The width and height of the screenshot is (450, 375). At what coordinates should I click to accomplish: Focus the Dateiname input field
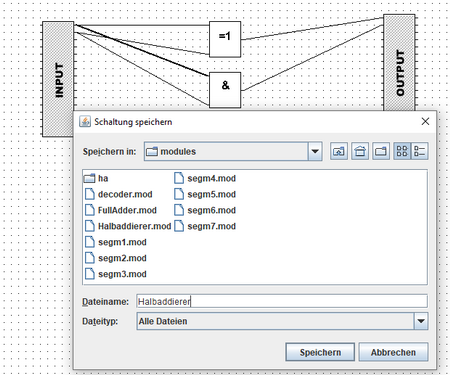pyautogui.click(x=282, y=301)
